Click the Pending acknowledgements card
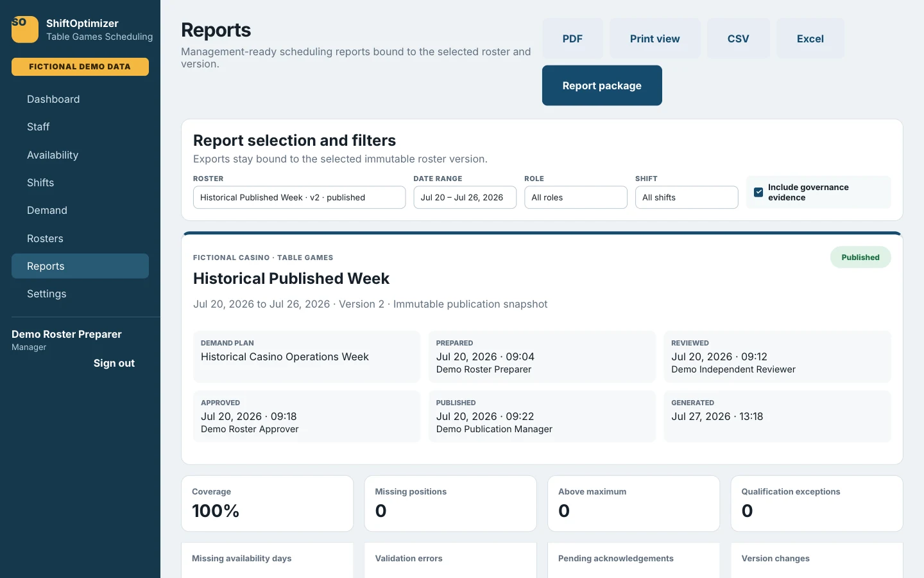This screenshot has height=578, width=924. [634, 560]
